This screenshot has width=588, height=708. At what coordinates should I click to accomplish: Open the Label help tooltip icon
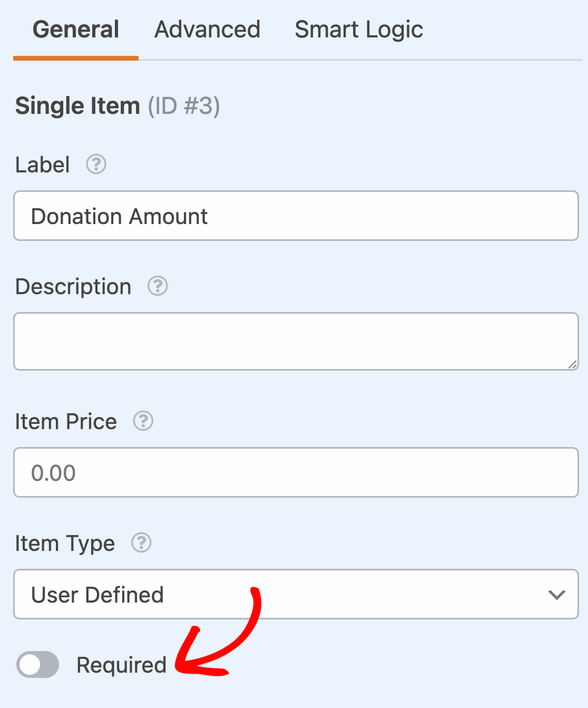(96, 164)
